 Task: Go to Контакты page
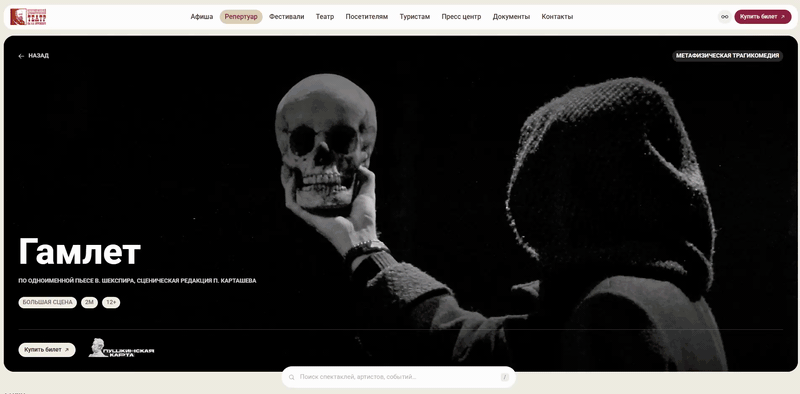coord(557,17)
